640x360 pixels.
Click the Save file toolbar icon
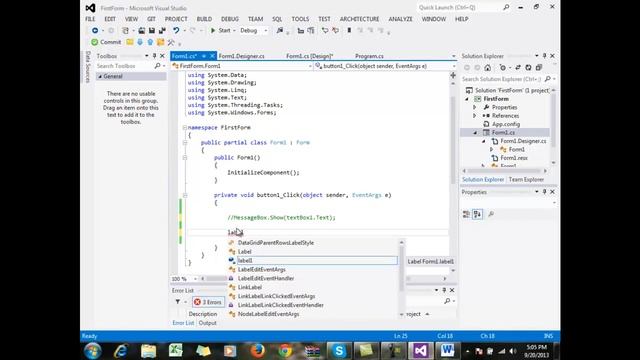pos(152,31)
